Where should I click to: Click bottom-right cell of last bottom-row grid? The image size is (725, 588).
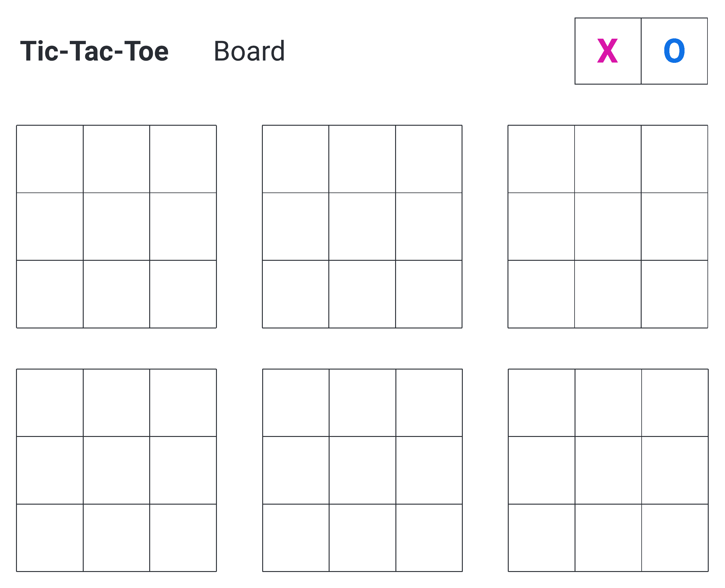[675, 538]
